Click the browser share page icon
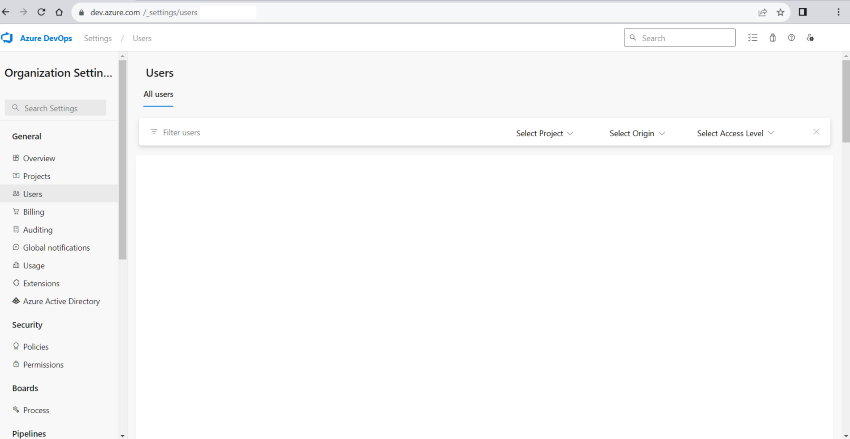850x439 pixels. point(762,12)
